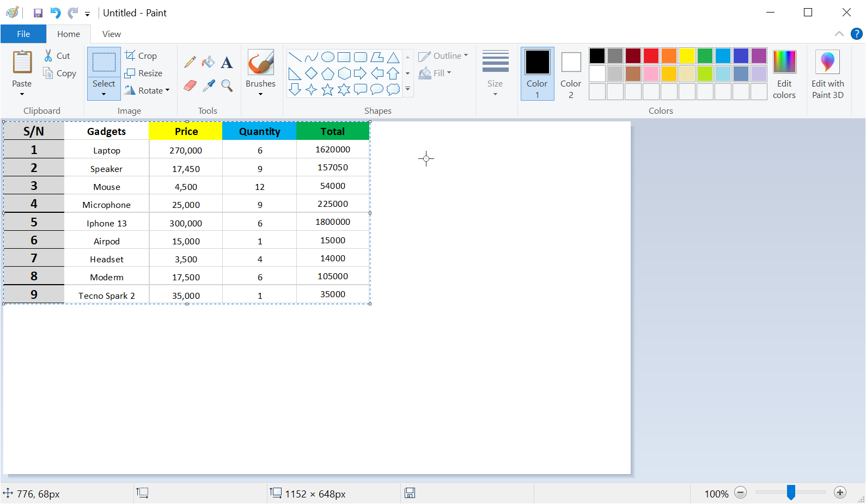Expand the Brushes dropdown arrow
The height and width of the screenshot is (504, 866).
(260, 94)
